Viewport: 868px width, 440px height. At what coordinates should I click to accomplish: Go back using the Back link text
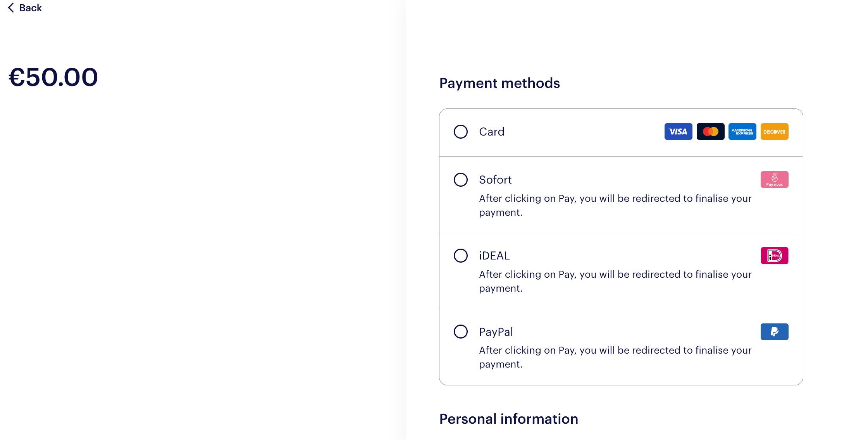coord(31,8)
